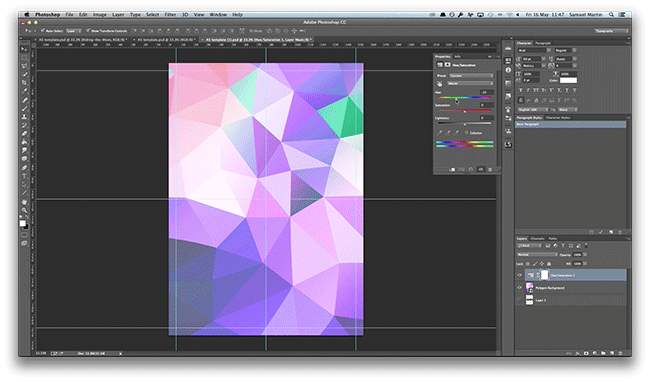Viewport: 650px width, 382px height.
Task: Select the Eyedropper tool
Action: (24, 91)
